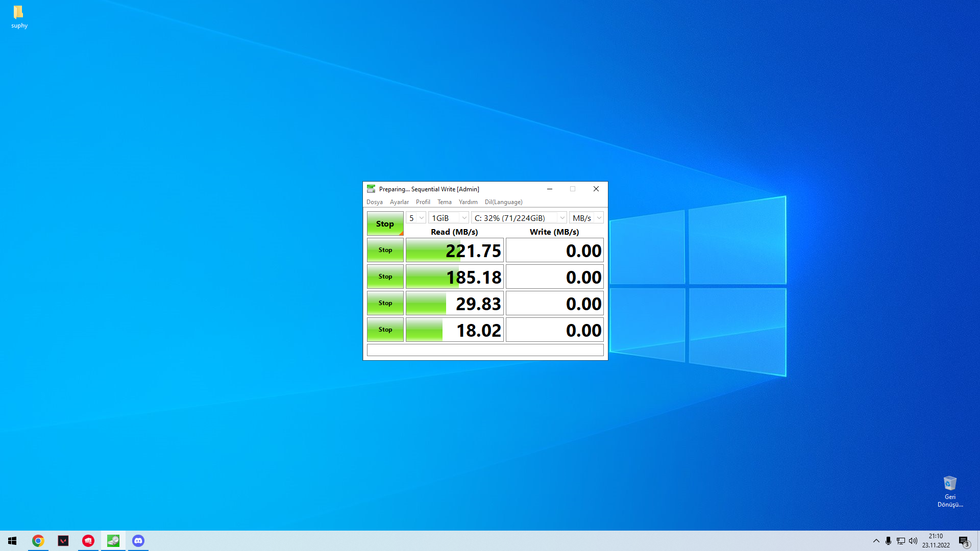The width and height of the screenshot is (980, 551).
Task: Open the C: drive selection dropdown
Action: [519, 218]
